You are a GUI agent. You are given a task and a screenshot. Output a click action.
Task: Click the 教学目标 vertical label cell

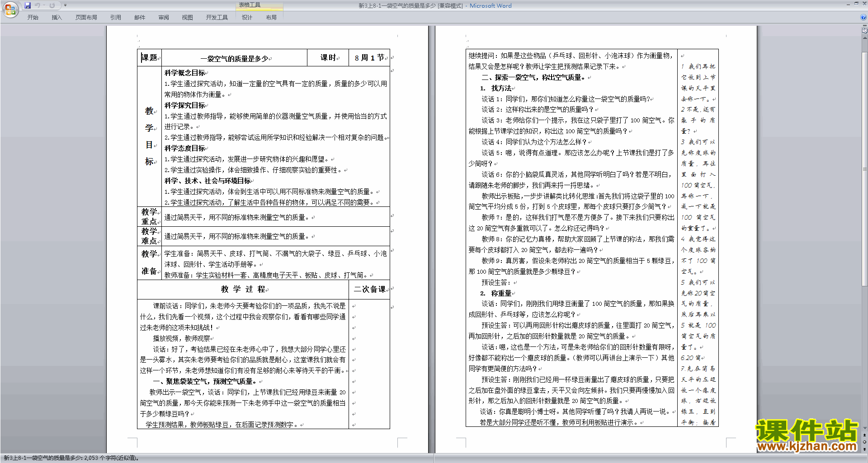pyautogui.click(x=149, y=136)
